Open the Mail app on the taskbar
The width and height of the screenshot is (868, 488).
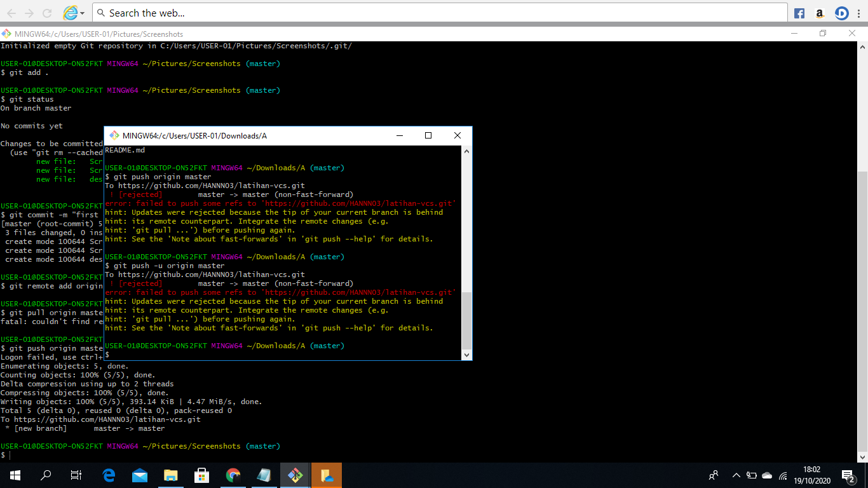pos(140,475)
